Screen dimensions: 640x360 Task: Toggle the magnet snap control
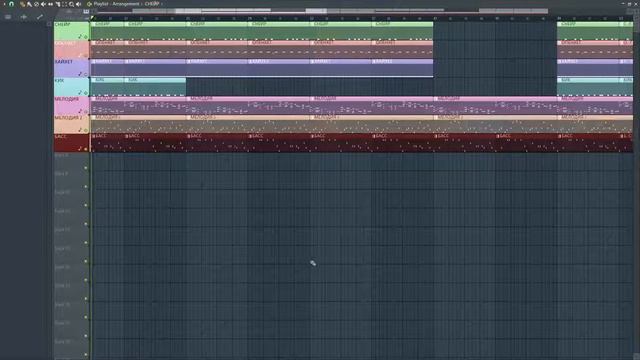click(11, 4)
